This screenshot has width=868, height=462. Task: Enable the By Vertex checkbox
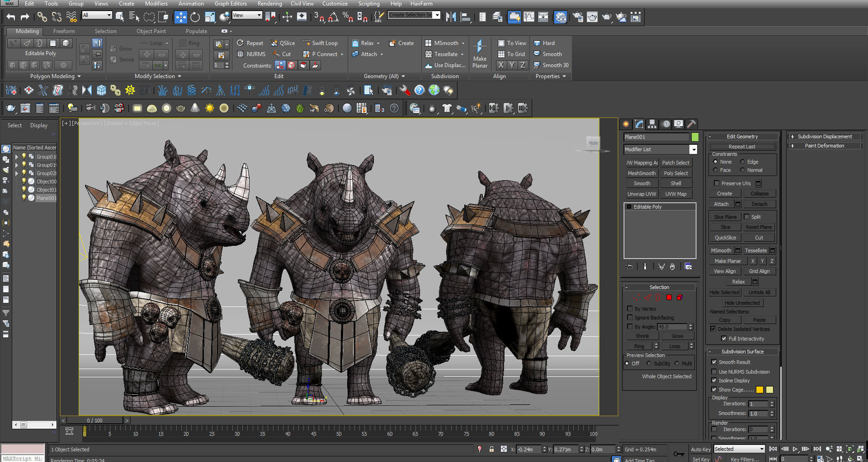click(x=630, y=308)
